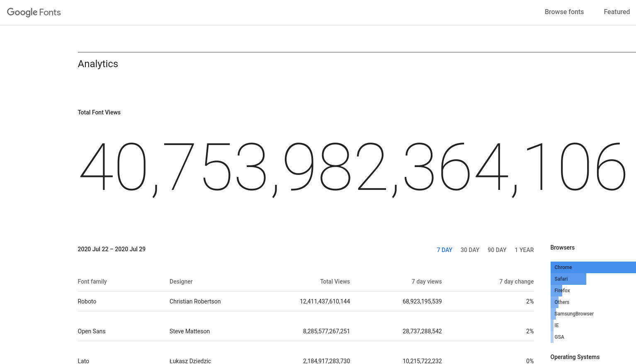
Task: Click the Others browser bar
Action: coord(555,302)
